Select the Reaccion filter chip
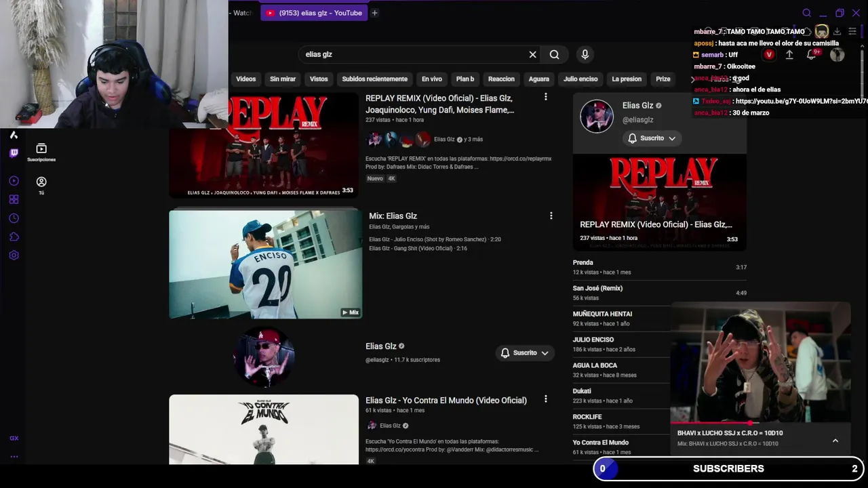 pyautogui.click(x=501, y=79)
